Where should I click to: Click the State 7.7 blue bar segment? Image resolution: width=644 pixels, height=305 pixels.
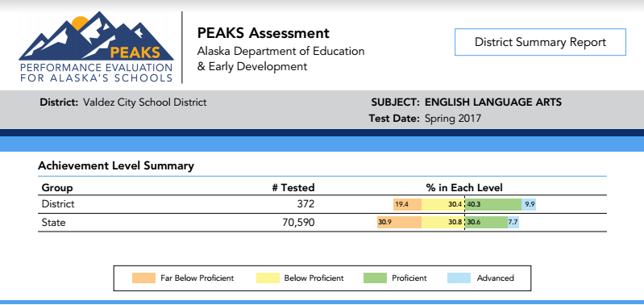(513, 223)
